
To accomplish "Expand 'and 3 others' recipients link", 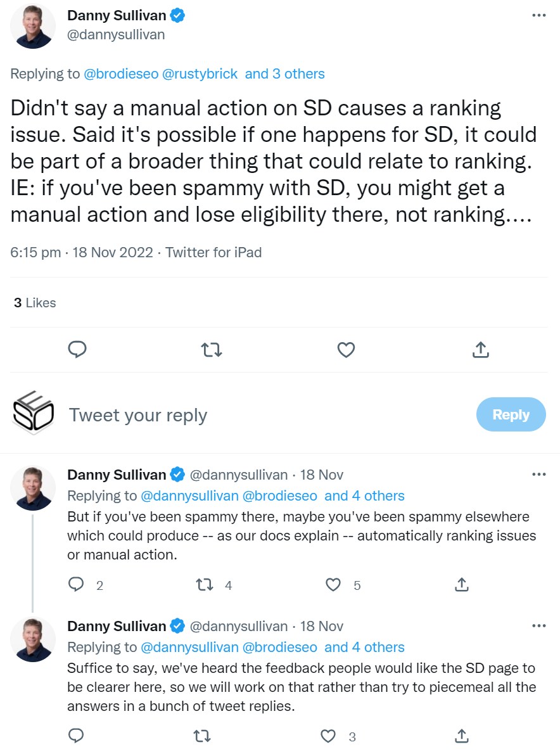I will 284,73.
